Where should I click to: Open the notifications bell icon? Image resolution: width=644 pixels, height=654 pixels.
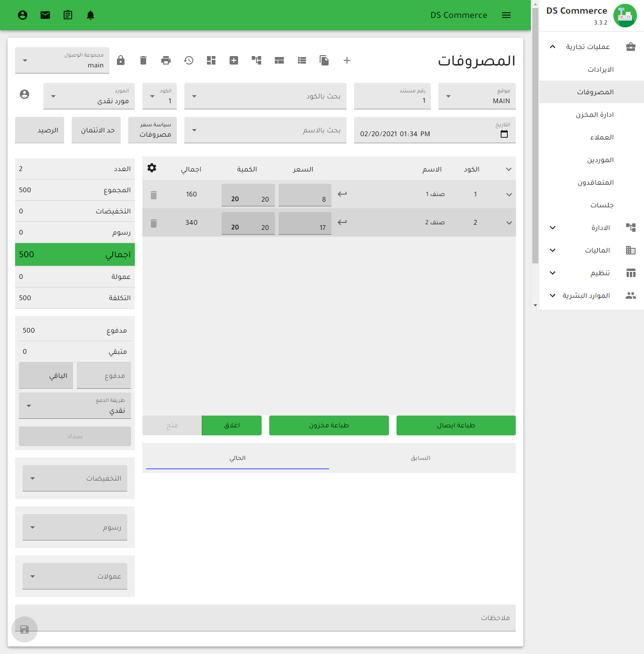click(90, 15)
